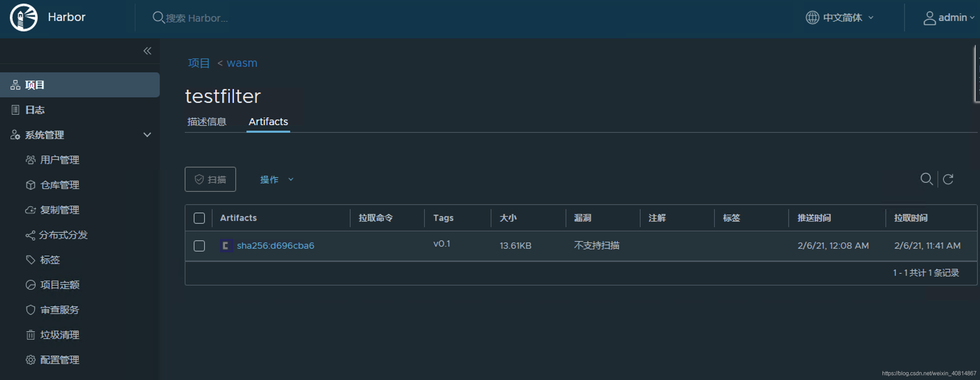This screenshot has width=980, height=380.
Task: Check the select-all checkbox in the table header
Action: [x=199, y=218]
